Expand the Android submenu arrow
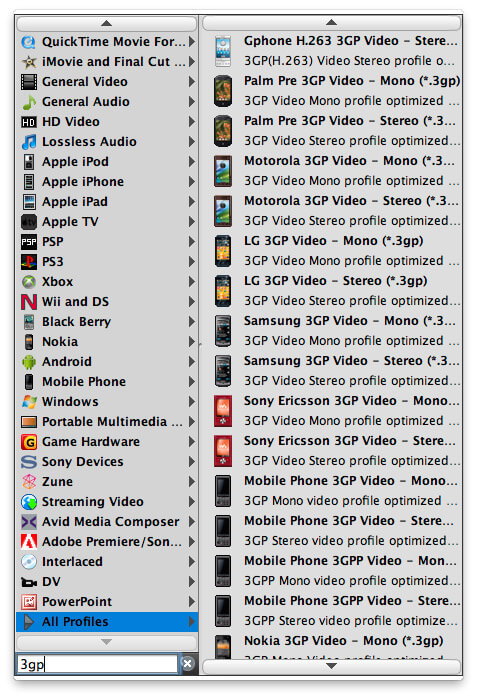477x700 pixels. 192,362
